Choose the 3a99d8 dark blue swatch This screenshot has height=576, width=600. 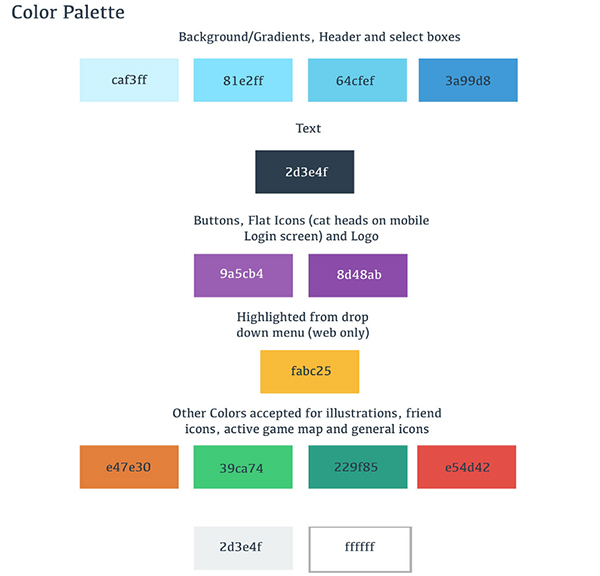pyautogui.click(x=468, y=80)
